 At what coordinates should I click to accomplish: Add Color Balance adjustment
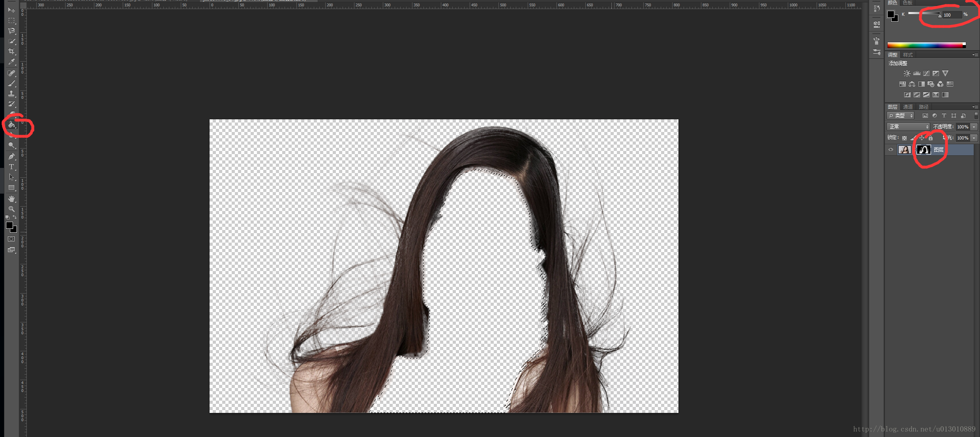(x=912, y=84)
